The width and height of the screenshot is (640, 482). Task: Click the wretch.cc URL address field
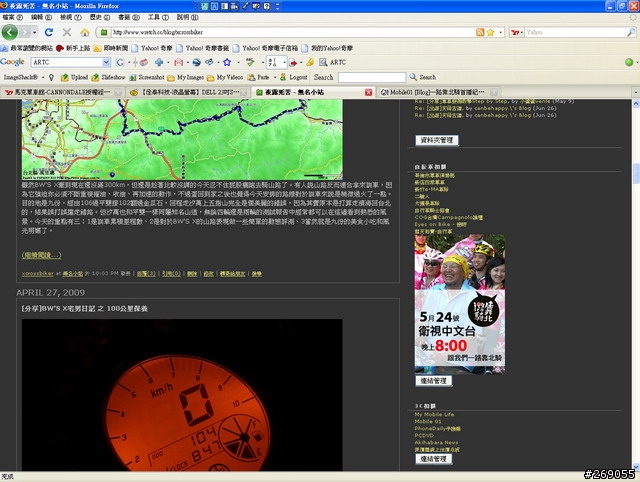(x=292, y=32)
